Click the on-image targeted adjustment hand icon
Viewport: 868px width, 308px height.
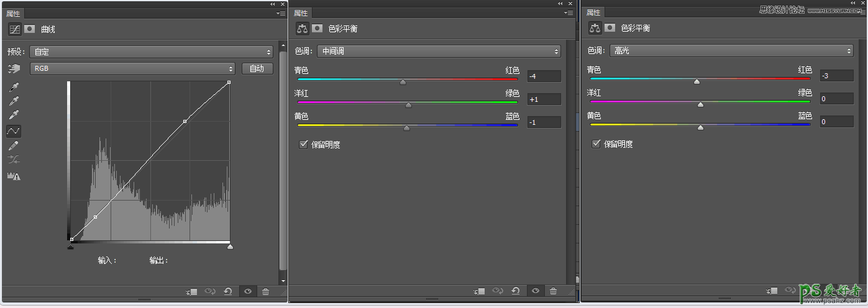[x=14, y=68]
